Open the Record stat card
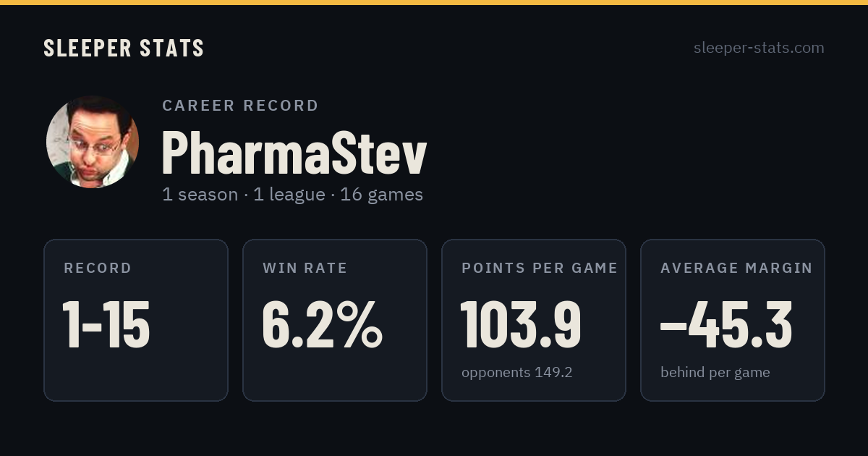 click(x=136, y=320)
